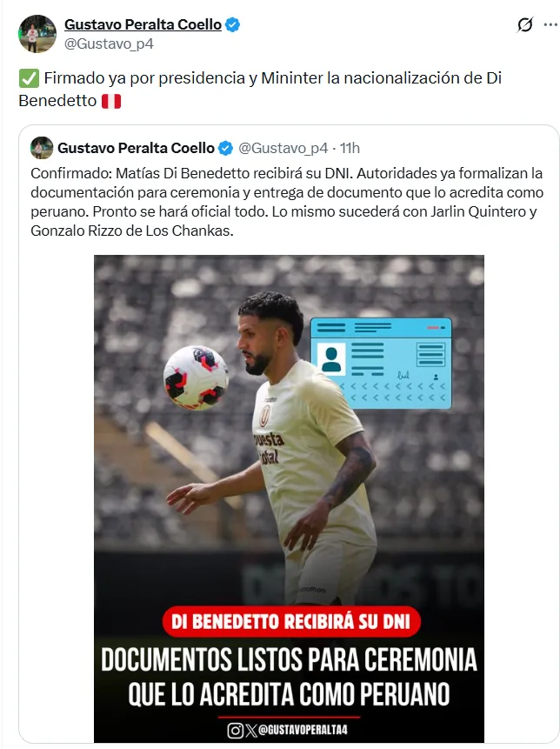Image resolution: width=560 pixels, height=749 pixels.
Task: Click the main post text about nacionalización
Action: [x=260, y=90]
